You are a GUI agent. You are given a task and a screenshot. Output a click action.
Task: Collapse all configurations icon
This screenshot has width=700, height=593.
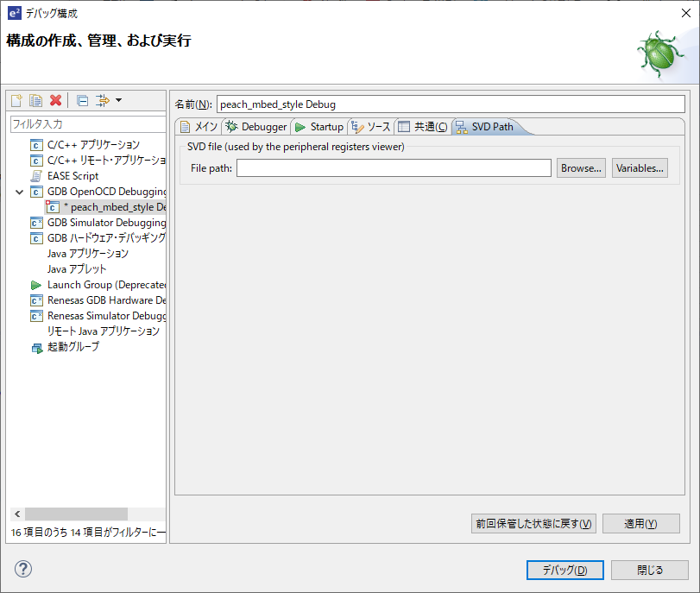point(83,100)
